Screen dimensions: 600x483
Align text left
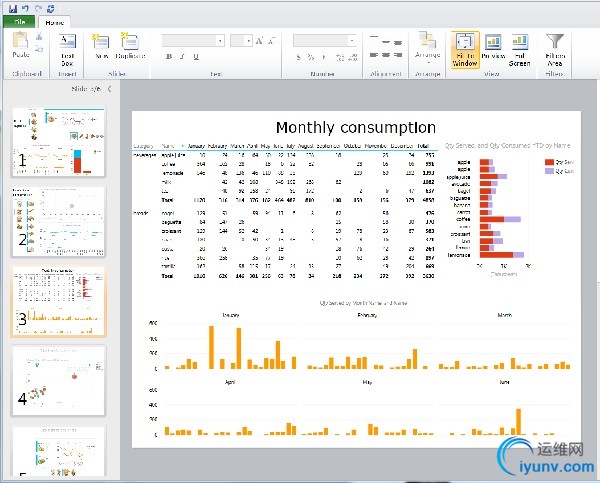pos(374,55)
